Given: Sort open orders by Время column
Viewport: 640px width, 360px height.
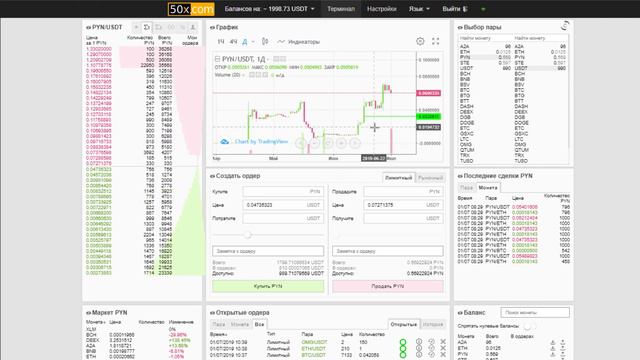Looking at the screenshot, I should click(x=217, y=334).
